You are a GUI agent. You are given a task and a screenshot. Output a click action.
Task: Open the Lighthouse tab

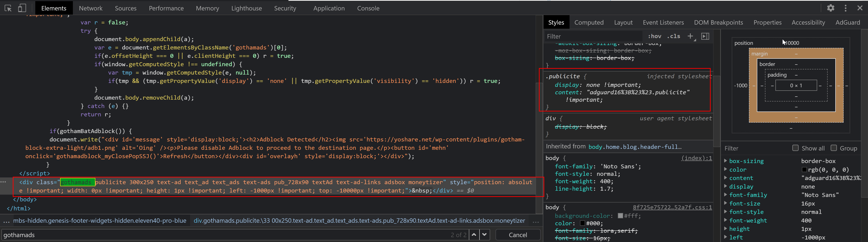pos(247,8)
